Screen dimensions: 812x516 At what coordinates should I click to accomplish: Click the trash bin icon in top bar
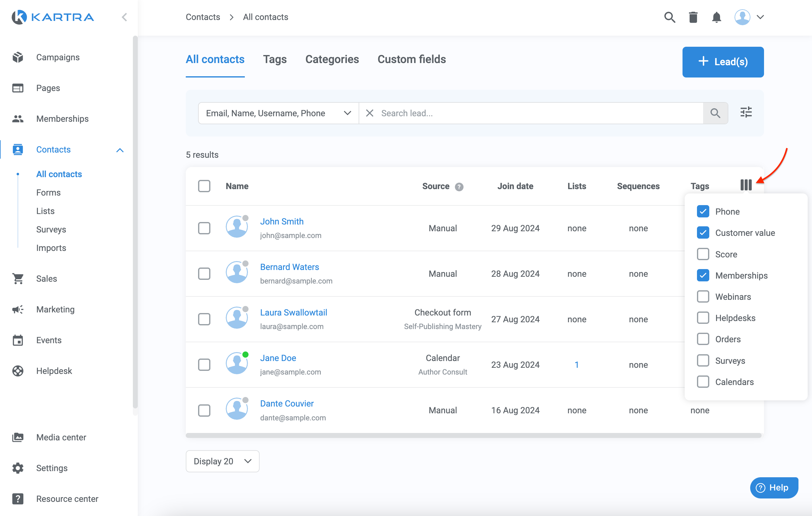coord(693,17)
